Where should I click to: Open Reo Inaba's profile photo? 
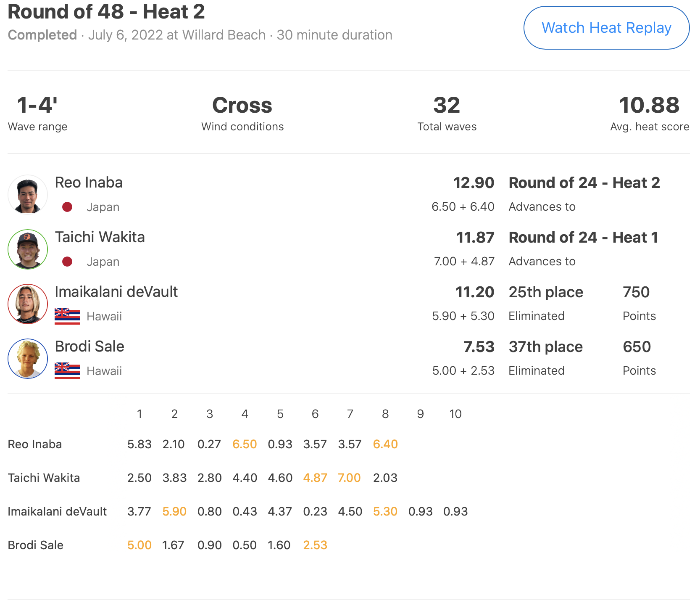[28, 195]
